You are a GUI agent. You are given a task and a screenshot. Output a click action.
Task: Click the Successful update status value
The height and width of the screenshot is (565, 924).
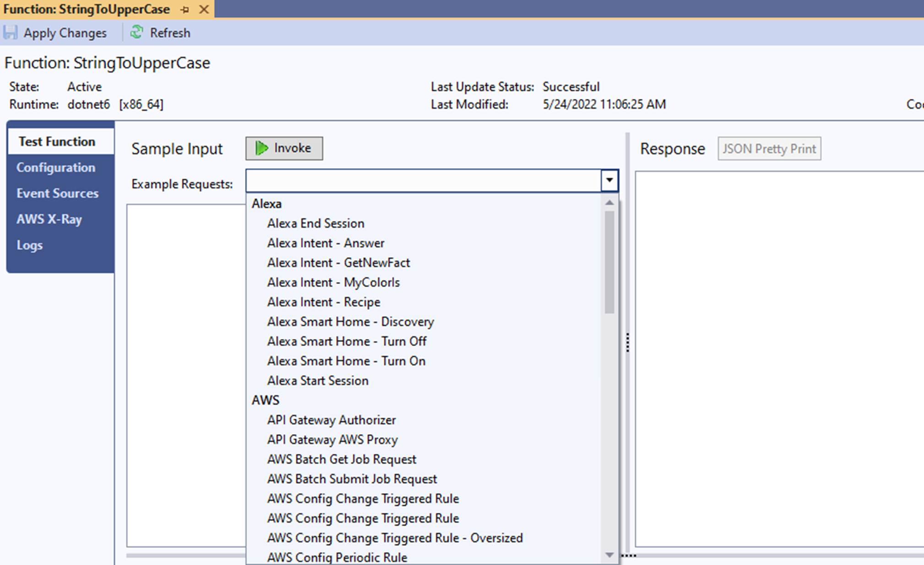pyautogui.click(x=571, y=87)
